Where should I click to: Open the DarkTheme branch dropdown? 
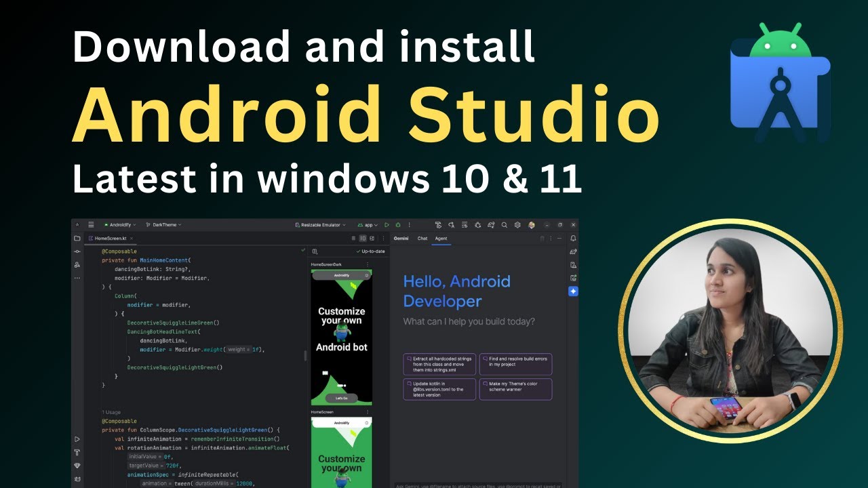coord(163,225)
